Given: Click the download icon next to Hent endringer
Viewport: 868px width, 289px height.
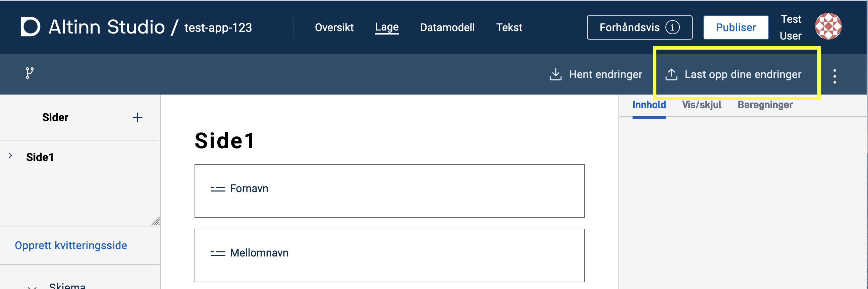Looking at the screenshot, I should [556, 74].
